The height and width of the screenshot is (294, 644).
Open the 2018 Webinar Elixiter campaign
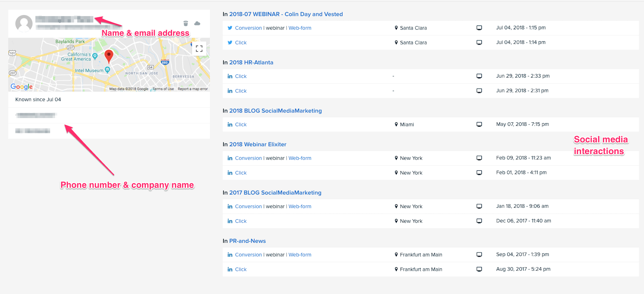click(258, 144)
